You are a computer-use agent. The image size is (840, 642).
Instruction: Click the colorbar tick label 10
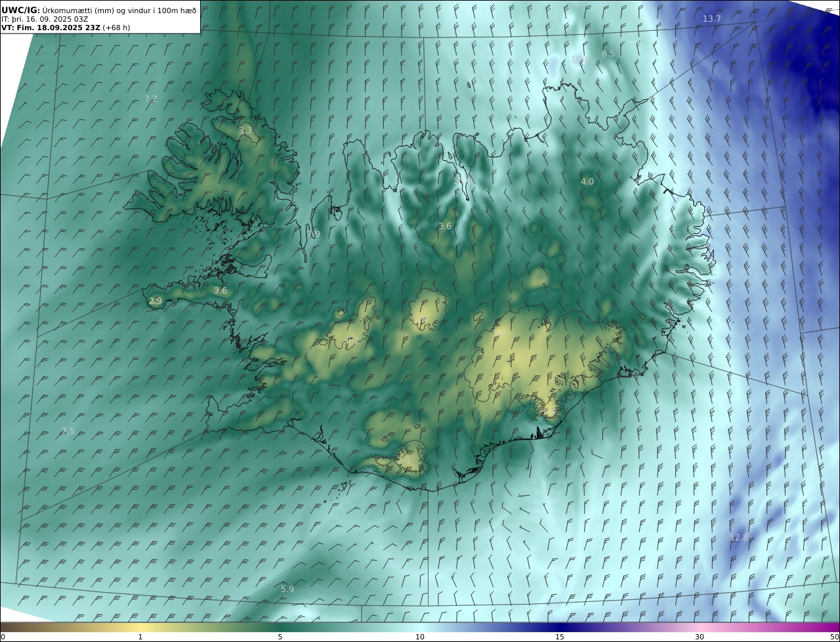pos(420,637)
